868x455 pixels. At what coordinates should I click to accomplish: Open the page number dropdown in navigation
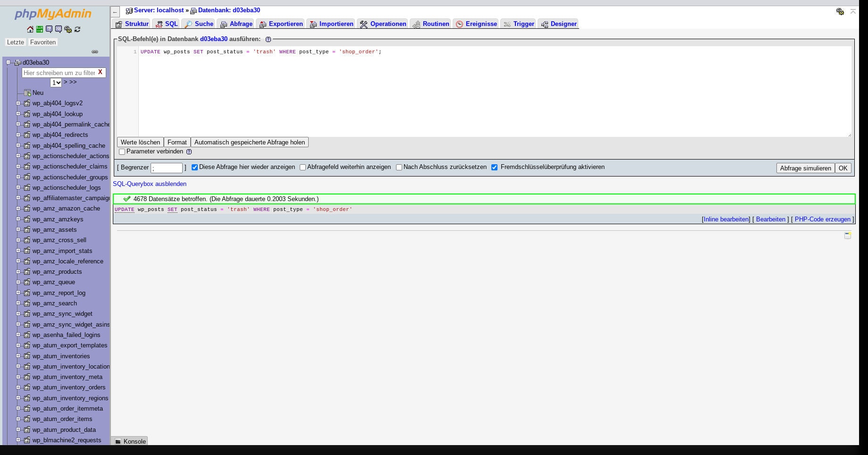point(56,83)
